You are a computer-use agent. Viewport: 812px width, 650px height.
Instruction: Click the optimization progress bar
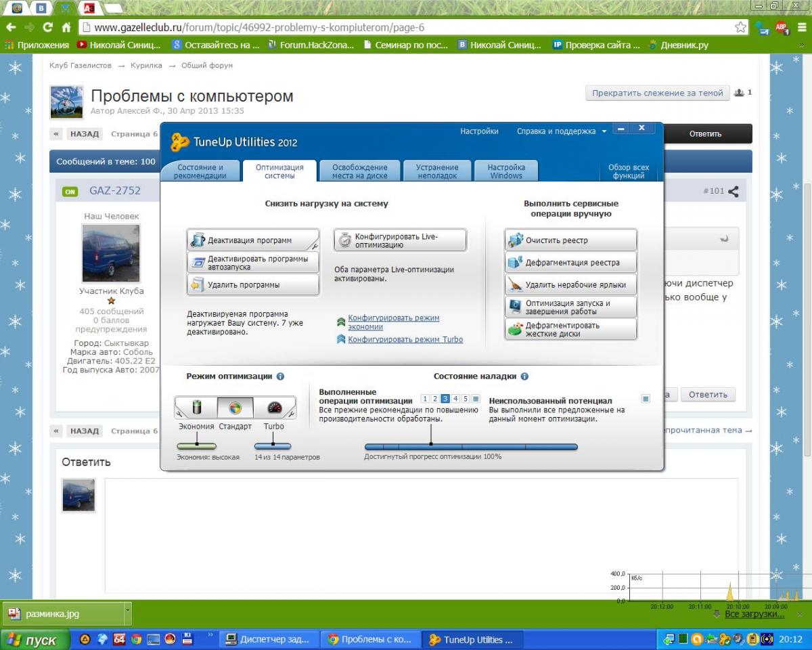coord(471,447)
